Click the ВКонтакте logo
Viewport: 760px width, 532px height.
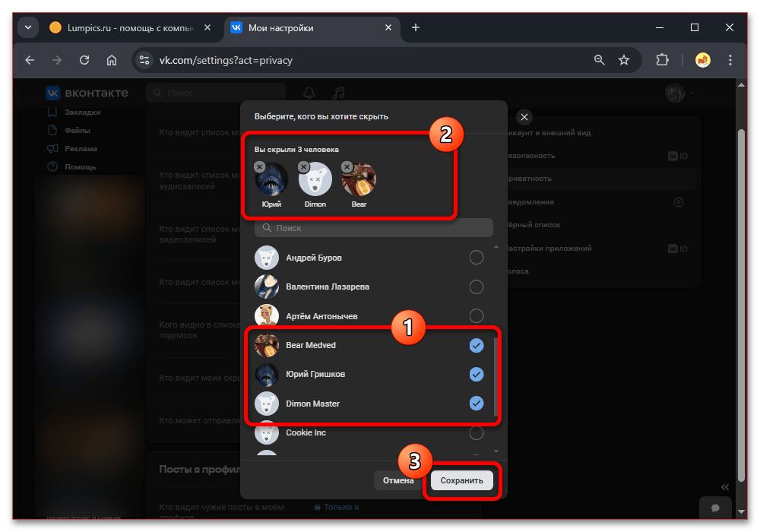87,93
